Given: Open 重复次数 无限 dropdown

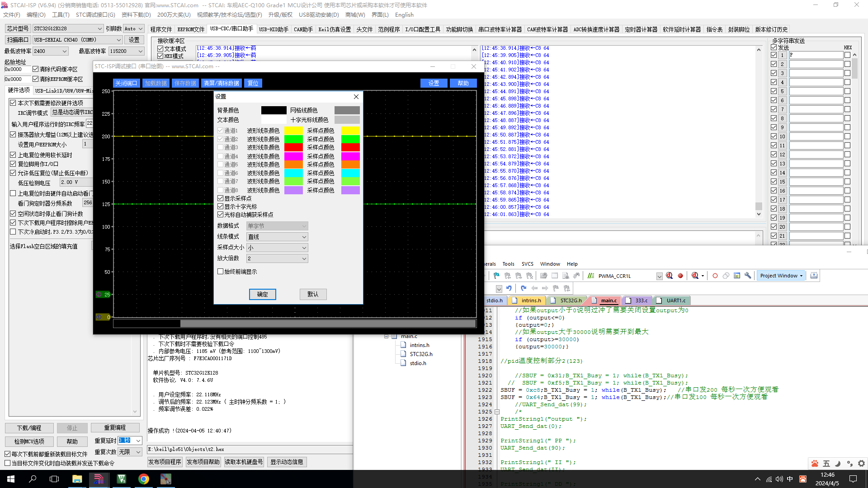Looking at the screenshot, I should coord(130,452).
